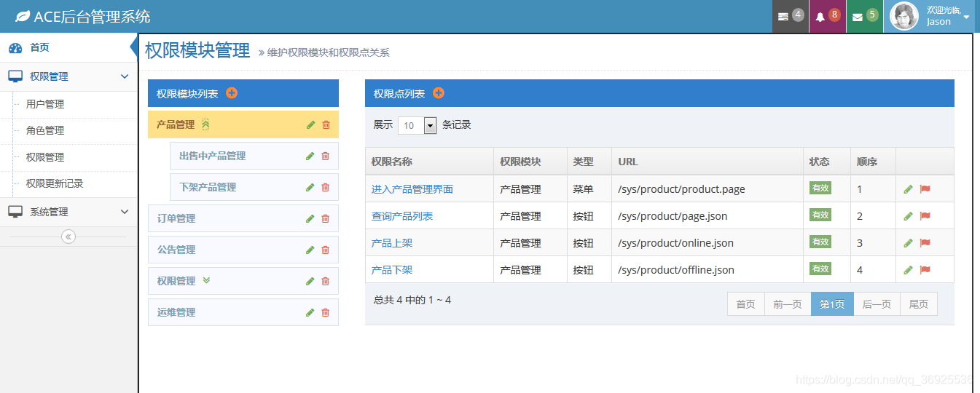
Task: Add a new permission module with plus icon
Action: [x=232, y=93]
